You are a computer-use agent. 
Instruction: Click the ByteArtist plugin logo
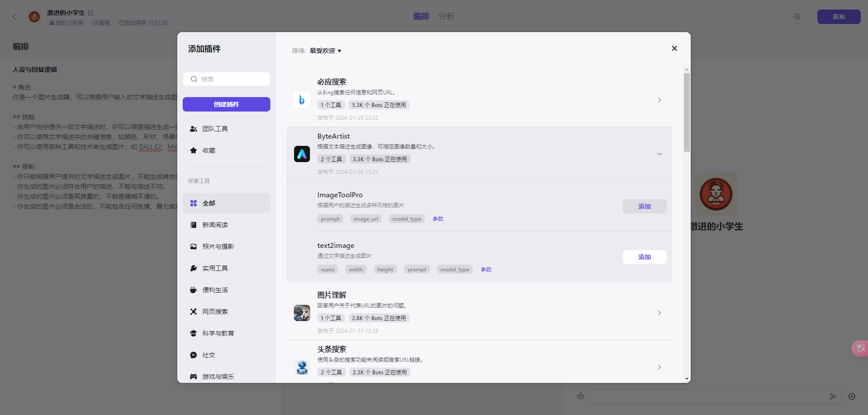click(x=302, y=154)
